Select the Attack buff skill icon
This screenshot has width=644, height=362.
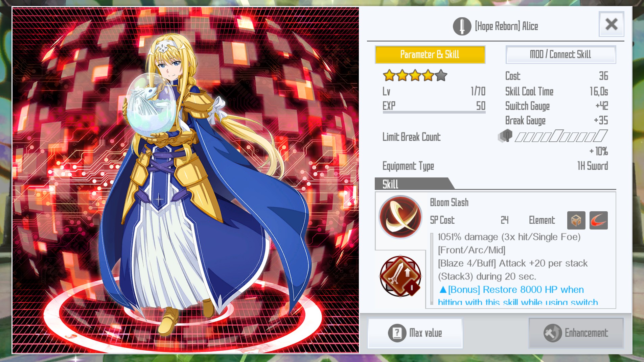(x=400, y=276)
